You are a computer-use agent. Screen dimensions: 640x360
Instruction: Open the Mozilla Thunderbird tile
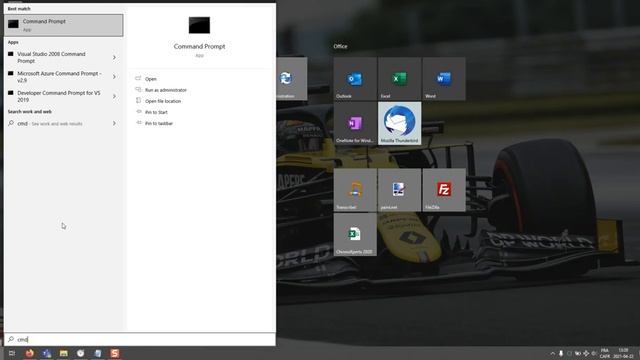pyautogui.click(x=400, y=123)
